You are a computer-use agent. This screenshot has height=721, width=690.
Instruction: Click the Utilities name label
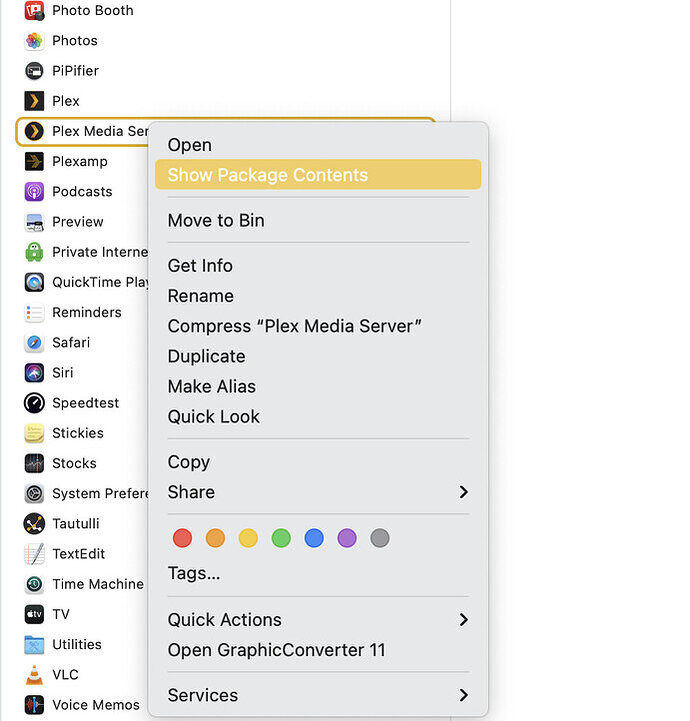77,645
